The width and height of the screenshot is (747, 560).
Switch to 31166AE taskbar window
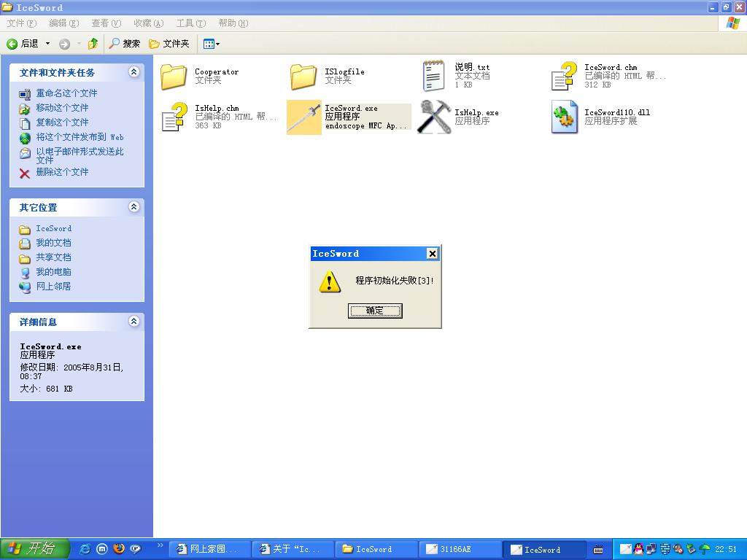(460, 550)
